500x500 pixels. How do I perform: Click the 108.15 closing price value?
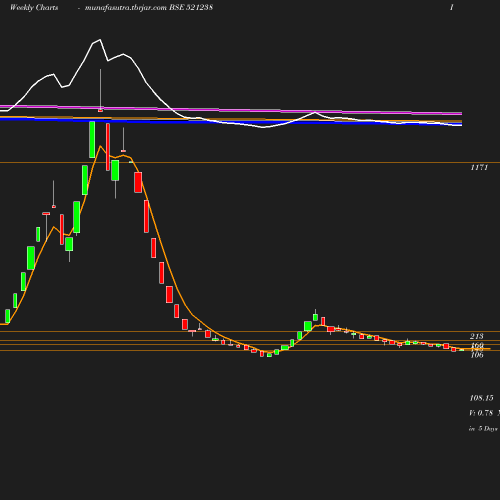click(x=481, y=398)
